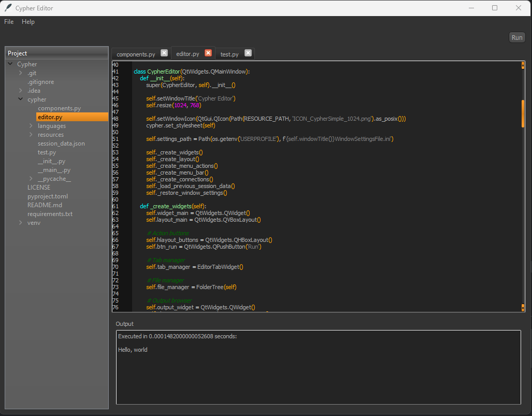Close the test.py tab
Viewport: 532px width, 416px height.
point(248,53)
